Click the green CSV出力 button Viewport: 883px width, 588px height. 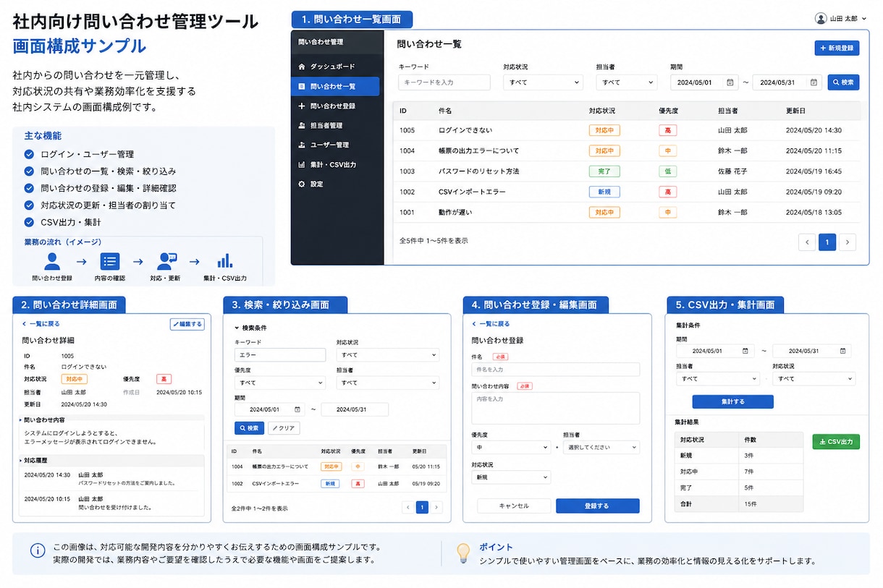click(836, 441)
